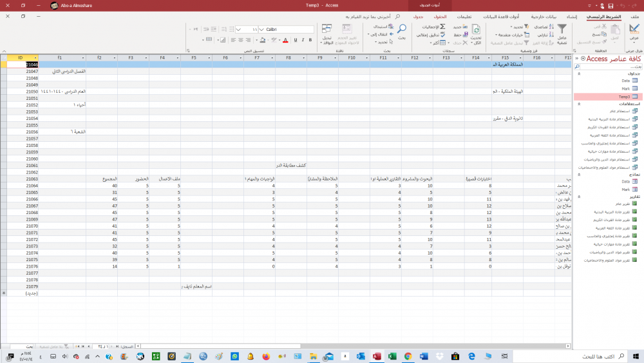Open the f1 column dropdown arrow

pyautogui.click(x=83, y=58)
